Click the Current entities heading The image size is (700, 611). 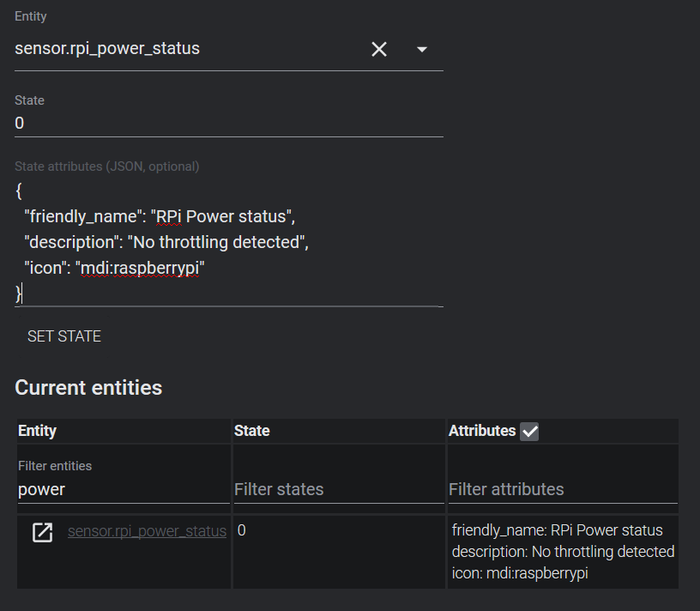point(88,388)
